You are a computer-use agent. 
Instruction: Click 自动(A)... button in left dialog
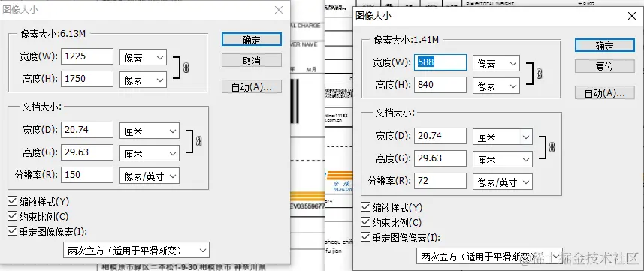(x=251, y=86)
